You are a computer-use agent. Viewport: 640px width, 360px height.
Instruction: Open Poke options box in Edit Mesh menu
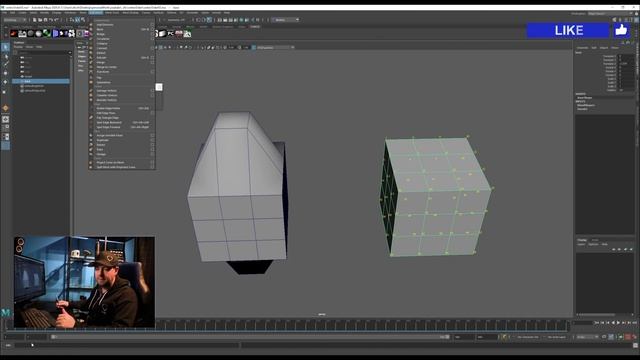(x=152, y=149)
